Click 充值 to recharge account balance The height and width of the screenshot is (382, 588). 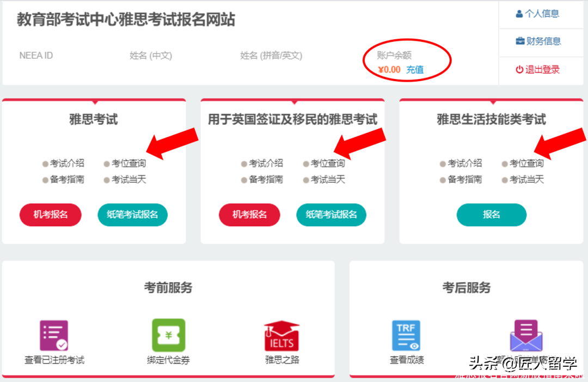pos(415,69)
